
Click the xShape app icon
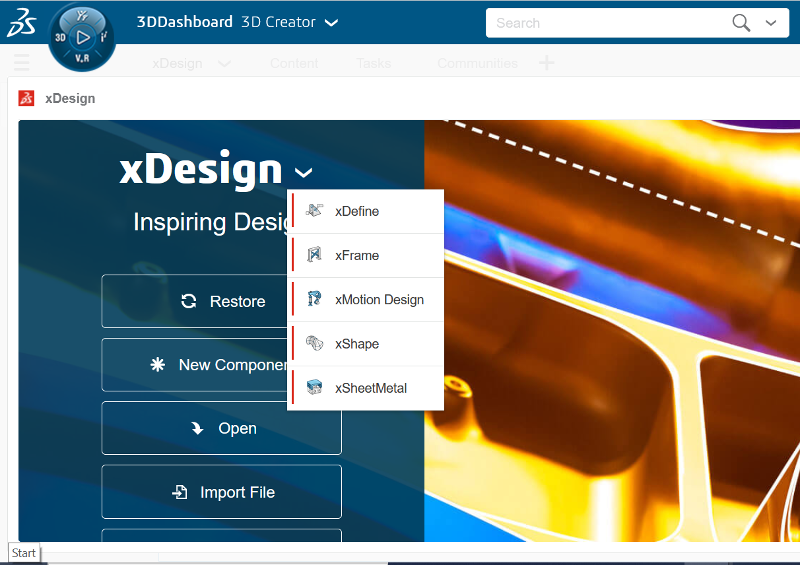pyautogui.click(x=314, y=343)
